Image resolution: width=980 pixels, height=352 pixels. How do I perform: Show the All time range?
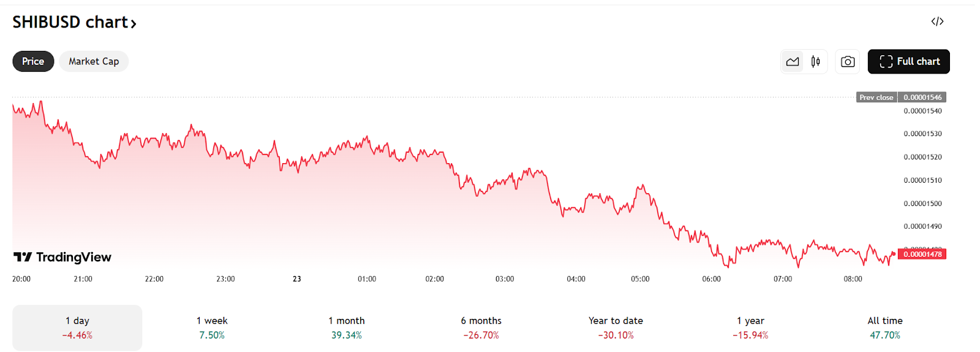[x=885, y=327]
